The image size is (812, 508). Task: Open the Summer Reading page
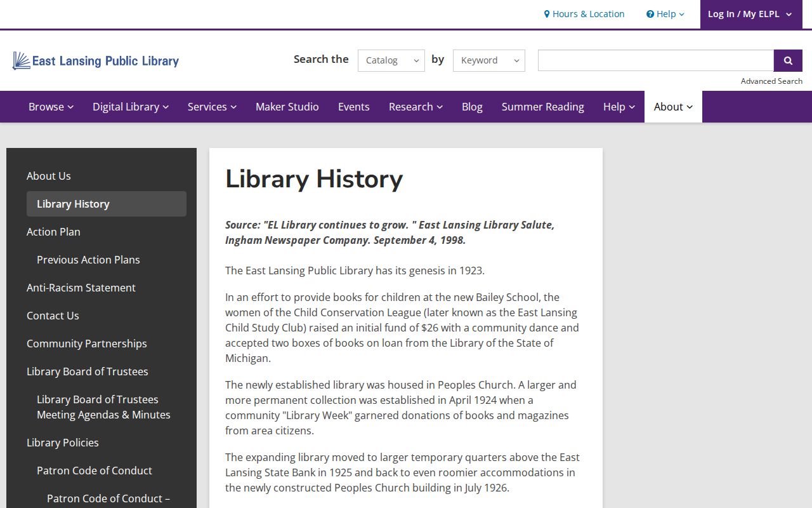coord(543,107)
